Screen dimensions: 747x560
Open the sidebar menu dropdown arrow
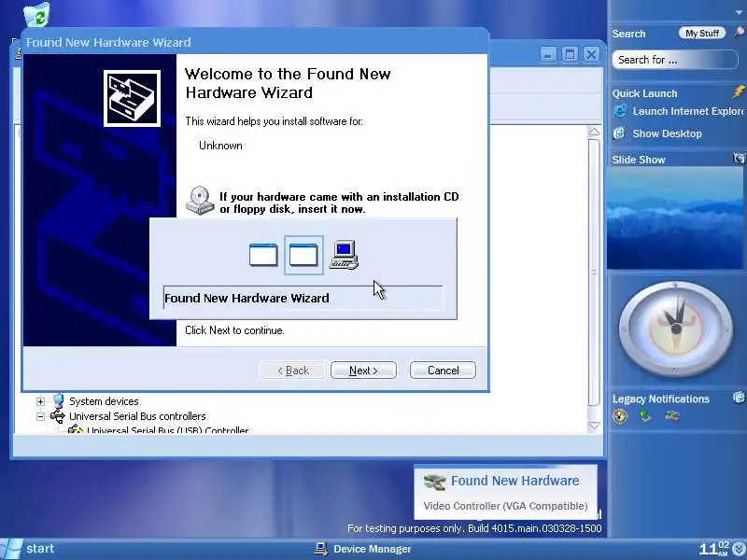pos(739,12)
